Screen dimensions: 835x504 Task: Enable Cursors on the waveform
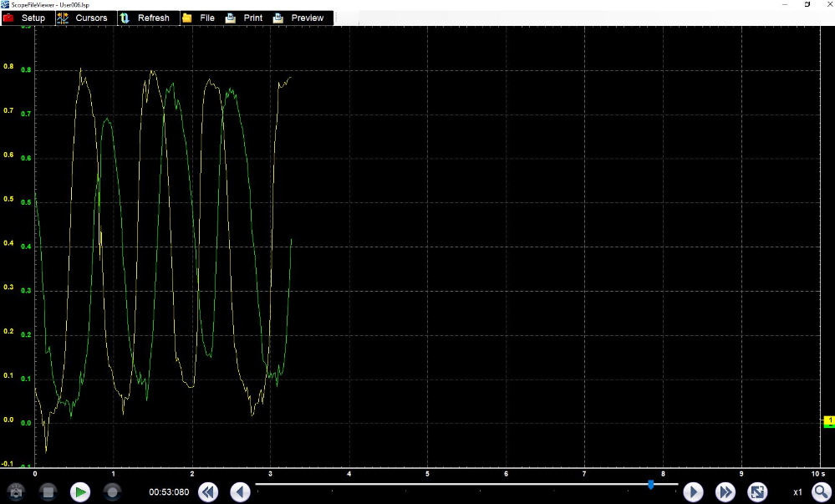tap(90, 18)
